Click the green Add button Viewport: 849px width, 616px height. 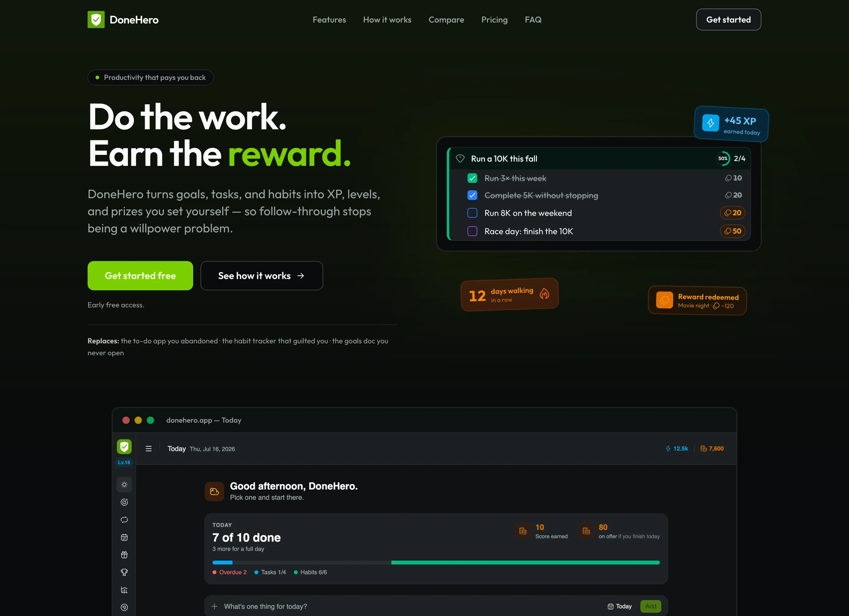click(x=651, y=606)
